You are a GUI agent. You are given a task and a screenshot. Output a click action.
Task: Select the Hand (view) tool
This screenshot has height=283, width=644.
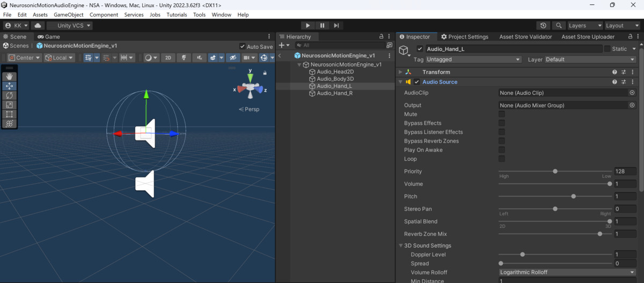point(9,77)
